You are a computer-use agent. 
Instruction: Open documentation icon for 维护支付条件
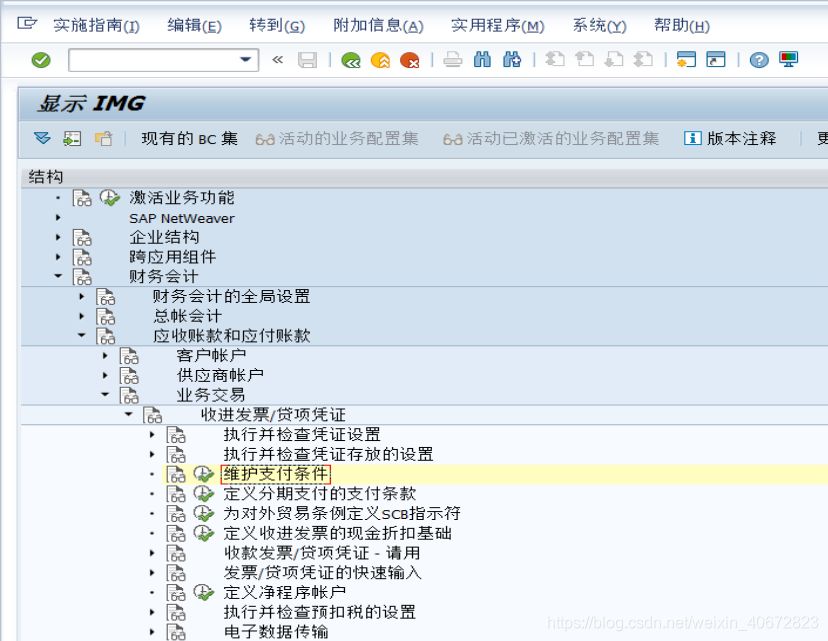tap(176, 474)
